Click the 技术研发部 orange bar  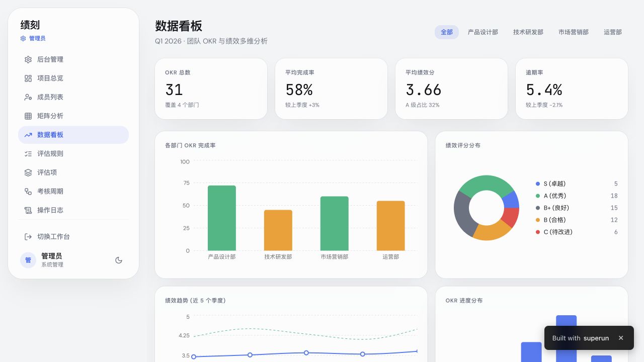[x=278, y=230]
